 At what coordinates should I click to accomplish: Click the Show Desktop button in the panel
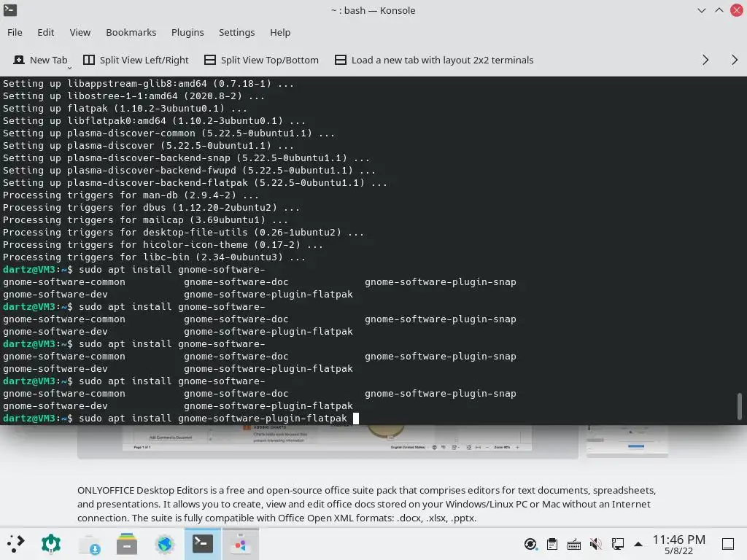tap(728, 544)
